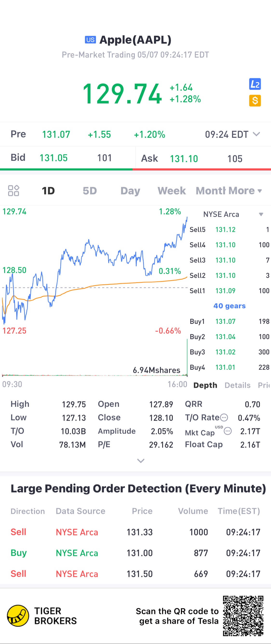Tap the Bid price 131.05
This screenshot has height=644, width=271.
click(53, 158)
